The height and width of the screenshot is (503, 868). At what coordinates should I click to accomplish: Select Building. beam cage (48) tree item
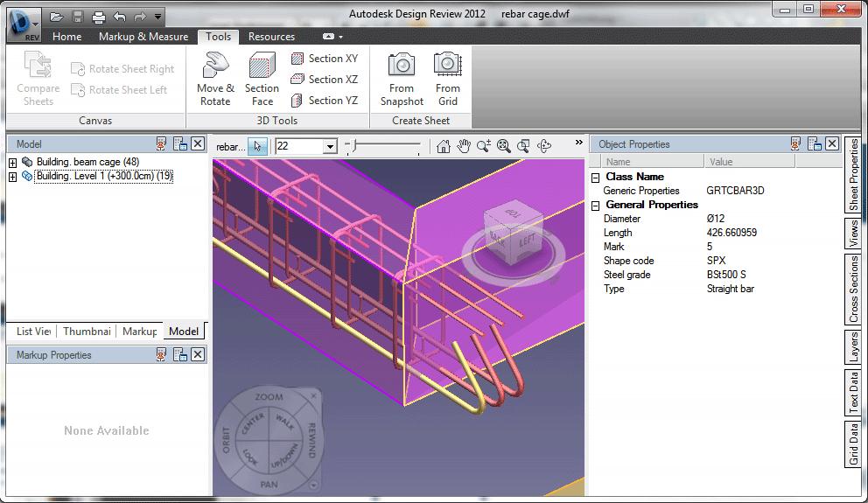click(x=87, y=162)
